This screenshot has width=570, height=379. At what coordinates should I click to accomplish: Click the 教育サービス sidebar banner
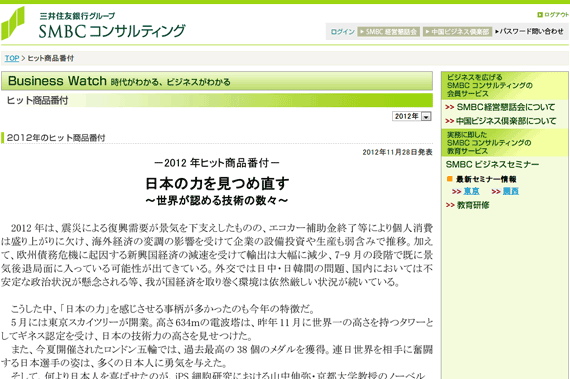click(x=505, y=143)
